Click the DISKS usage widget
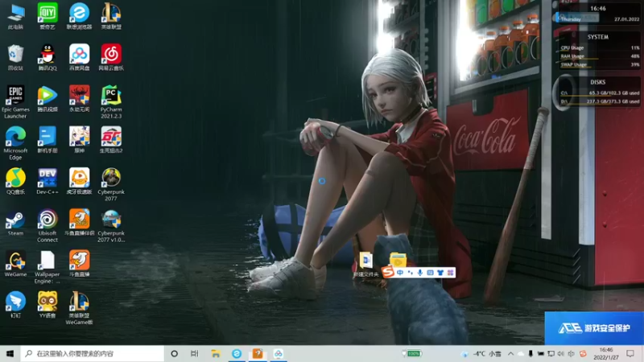Viewport: 644px width, 362px height. [598, 92]
